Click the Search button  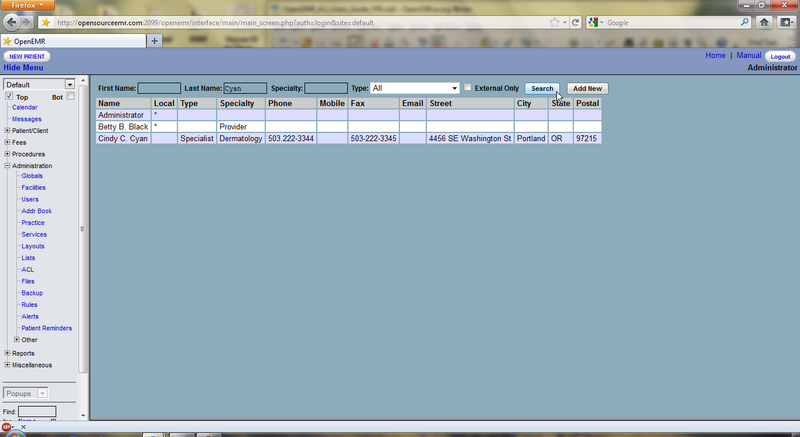click(x=542, y=88)
